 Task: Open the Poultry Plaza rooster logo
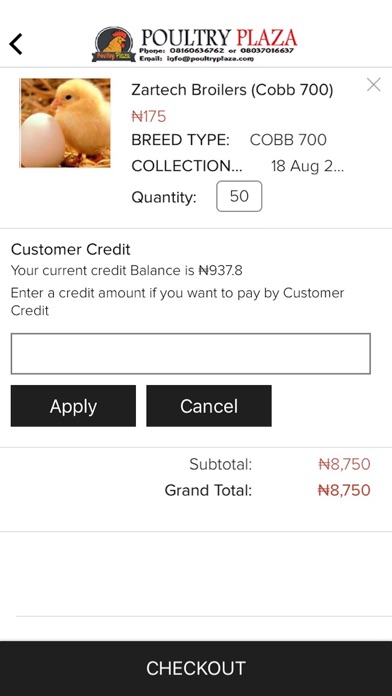pos(114,44)
